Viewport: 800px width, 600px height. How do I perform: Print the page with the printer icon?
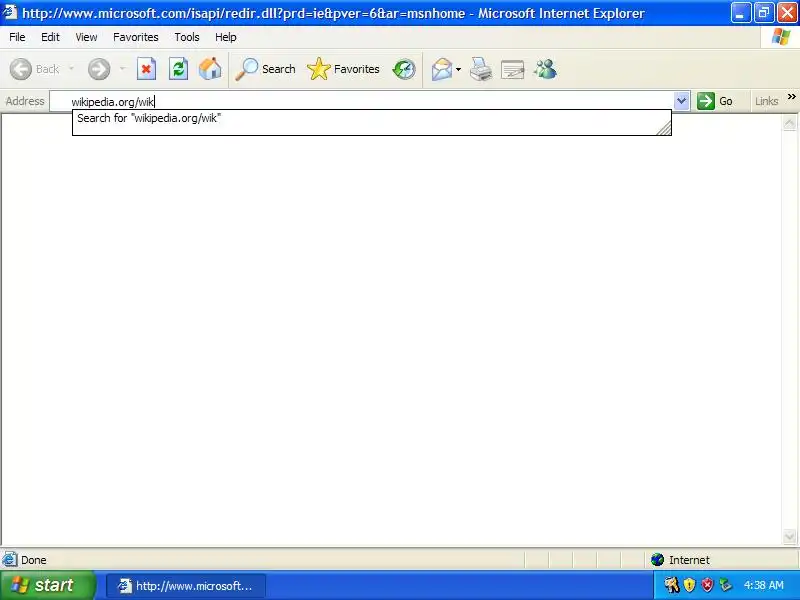pos(481,69)
